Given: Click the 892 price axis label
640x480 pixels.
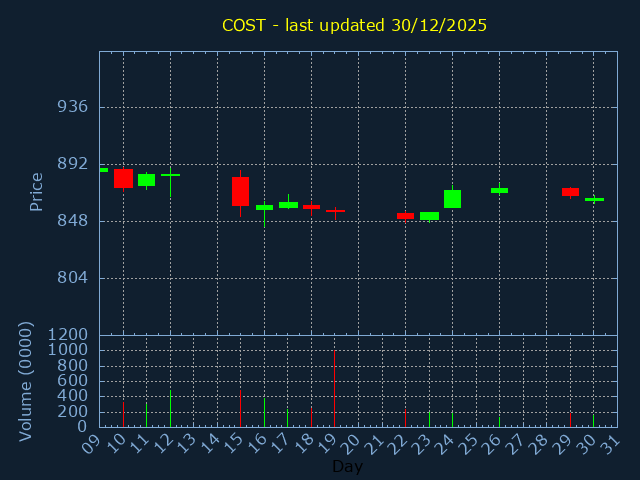Looking at the screenshot, I should [x=73, y=164].
